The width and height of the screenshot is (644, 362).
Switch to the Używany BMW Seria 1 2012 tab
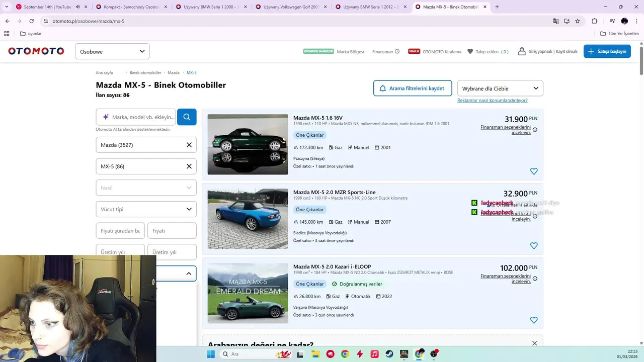pos(371,7)
